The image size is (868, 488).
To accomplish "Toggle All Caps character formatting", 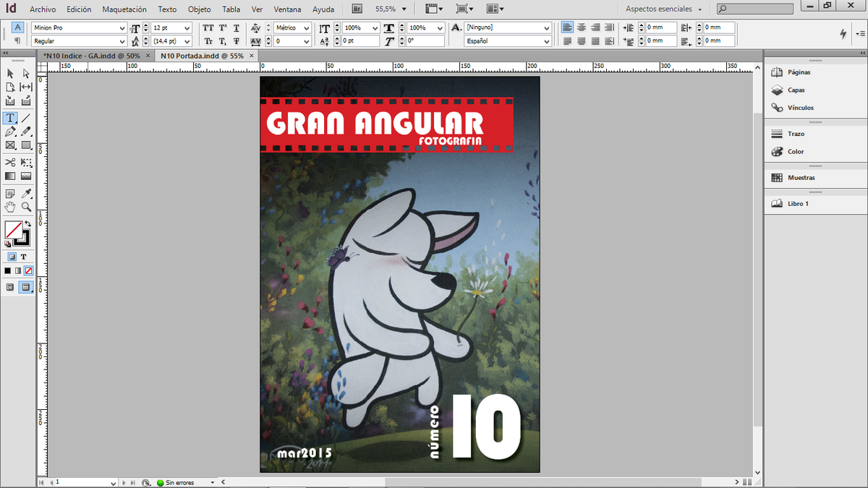I will coord(208,27).
